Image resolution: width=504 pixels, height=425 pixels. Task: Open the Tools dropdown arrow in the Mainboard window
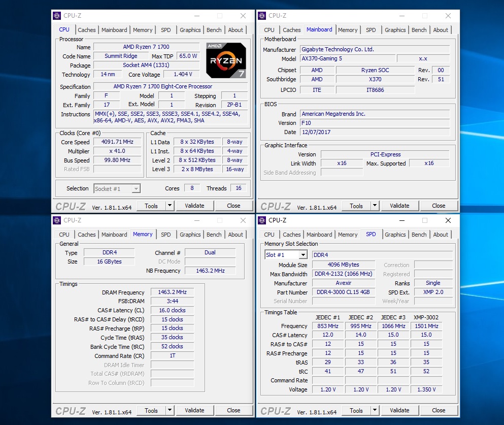(x=375, y=206)
